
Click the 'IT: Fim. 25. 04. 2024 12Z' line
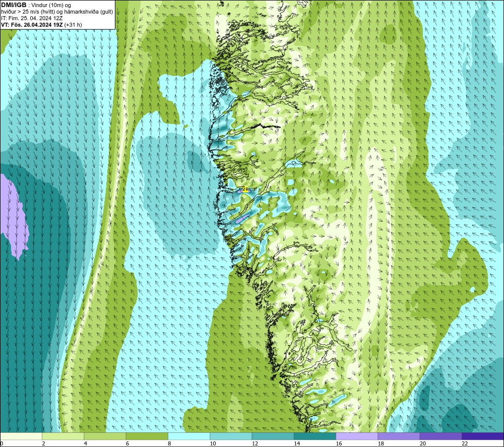[x=32, y=18]
